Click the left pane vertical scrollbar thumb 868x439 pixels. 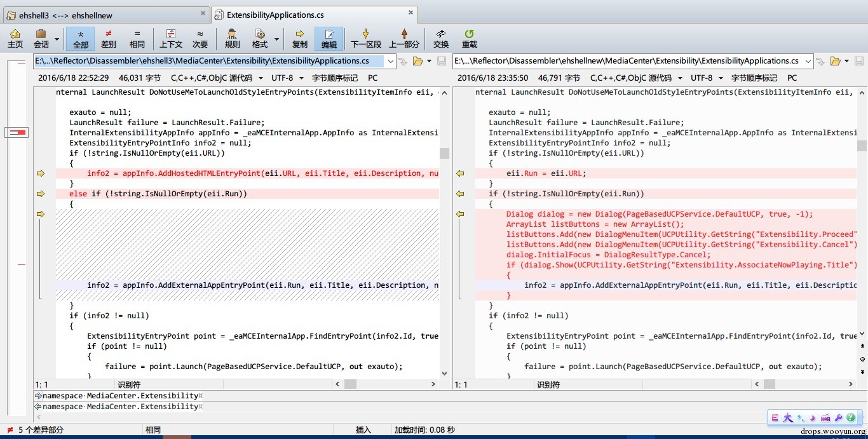[x=444, y=153]
